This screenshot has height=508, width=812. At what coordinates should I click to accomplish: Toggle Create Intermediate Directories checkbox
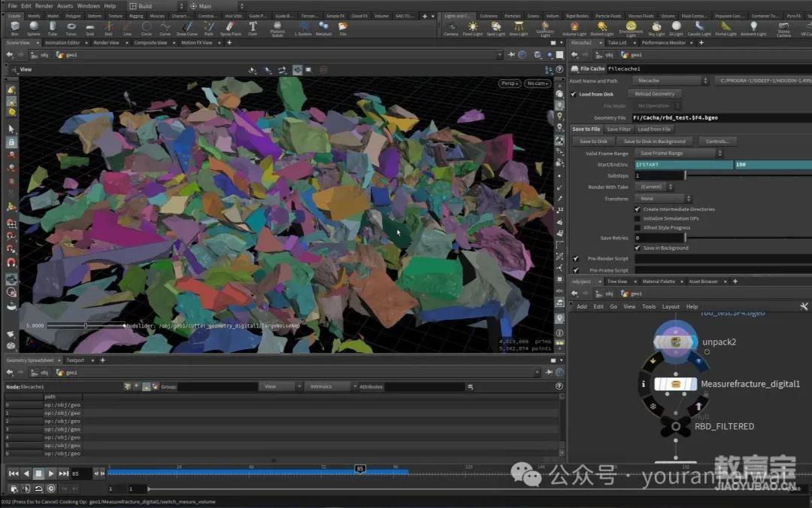click(x=638, y=209)
